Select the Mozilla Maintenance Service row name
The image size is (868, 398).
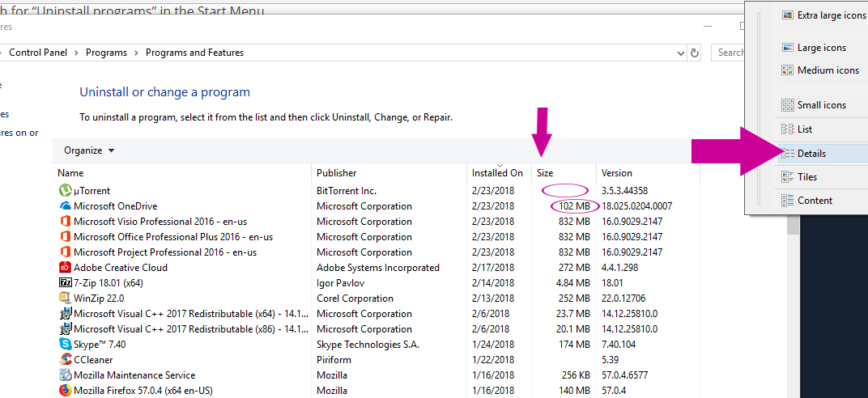coord(134,375)
